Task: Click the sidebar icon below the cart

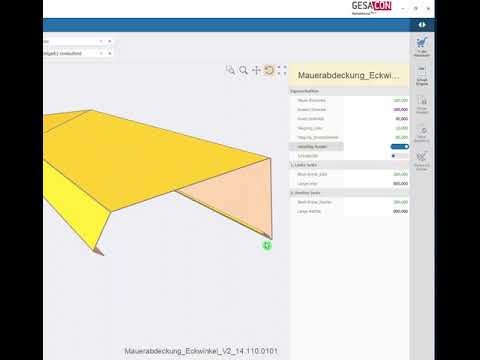Action: [x=422, y=76]
